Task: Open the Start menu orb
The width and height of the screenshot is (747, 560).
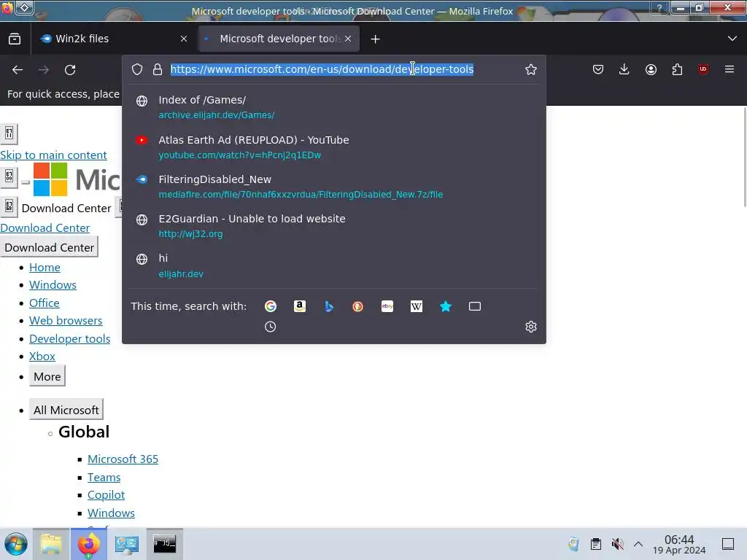Action: [x=16, y=544]
